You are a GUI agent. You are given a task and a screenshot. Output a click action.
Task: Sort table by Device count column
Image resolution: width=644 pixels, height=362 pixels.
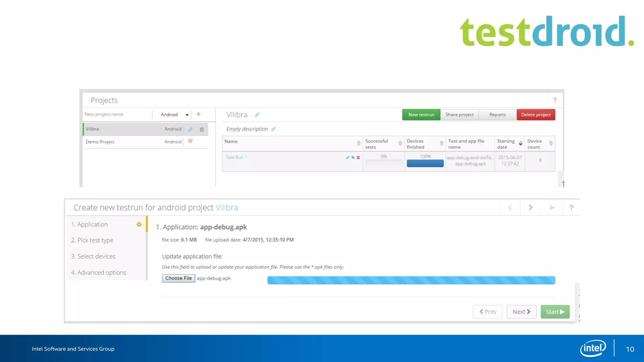(x=551, y=144)
